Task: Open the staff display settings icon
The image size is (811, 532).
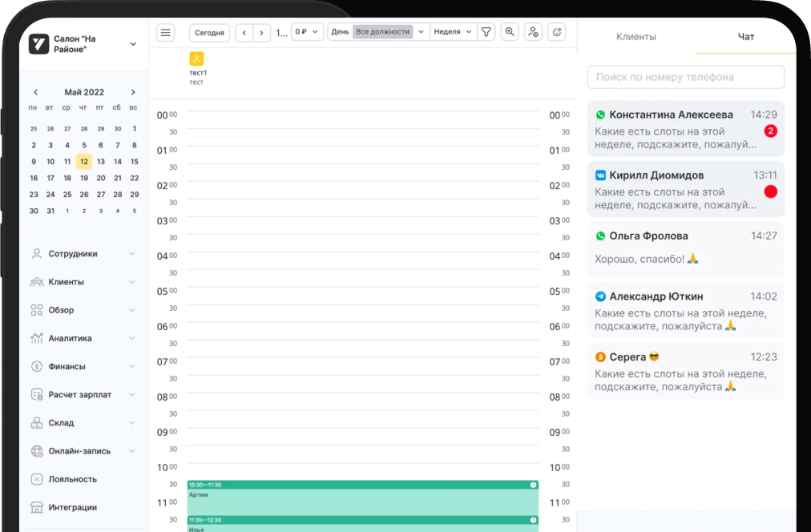Action: pos(534,32)
